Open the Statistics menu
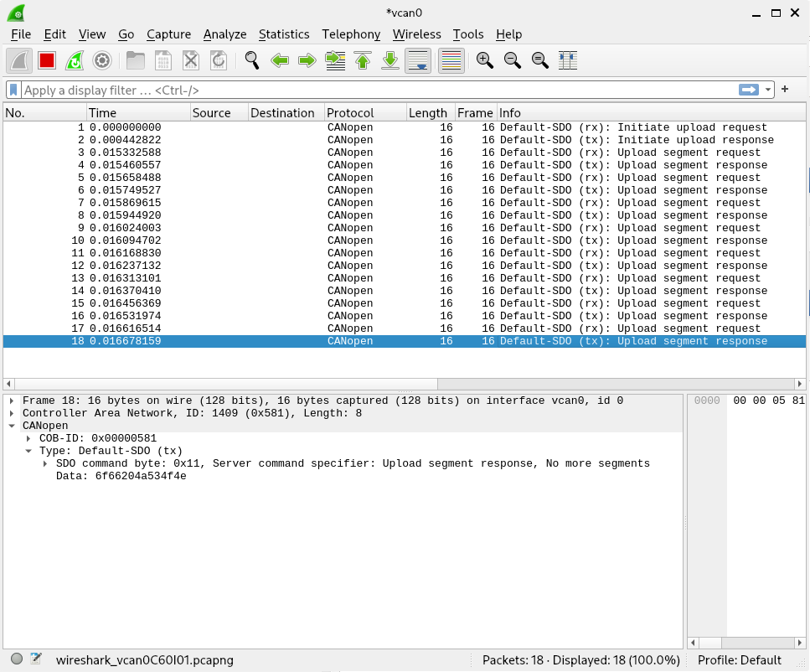This screenshot has height=672, width=810. pyautogui.click(x=283, y=34)
